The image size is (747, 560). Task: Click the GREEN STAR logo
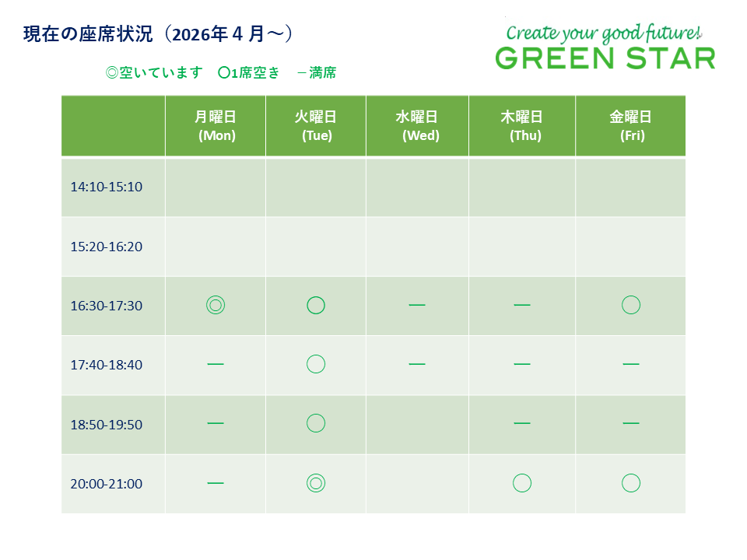pyautogui.click(x=605, y=49)
